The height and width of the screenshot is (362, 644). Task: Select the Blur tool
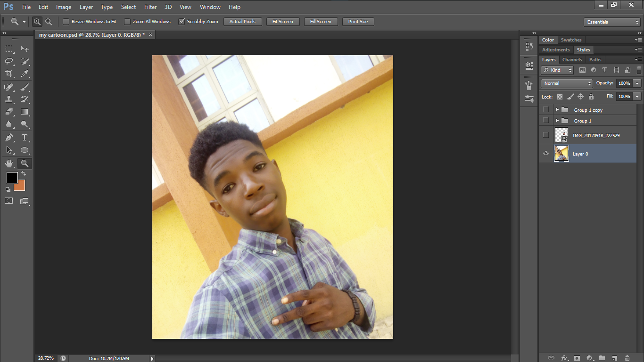click(9, 124)
